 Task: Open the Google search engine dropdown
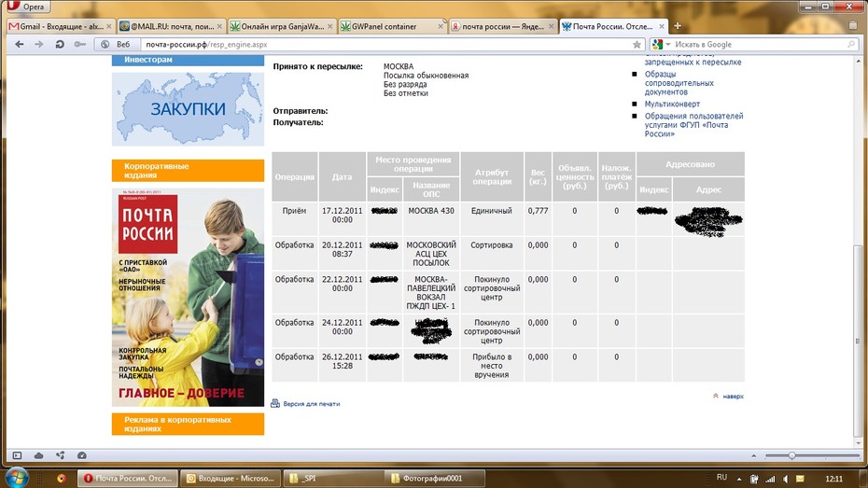tap(662, 44)
